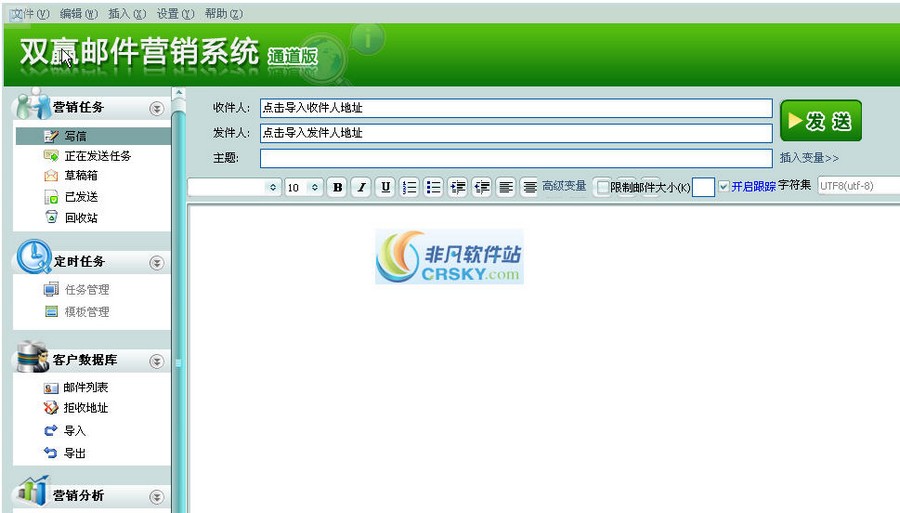Click the 营销任务 people icon

pyautogui.click(x=33, y=104)
